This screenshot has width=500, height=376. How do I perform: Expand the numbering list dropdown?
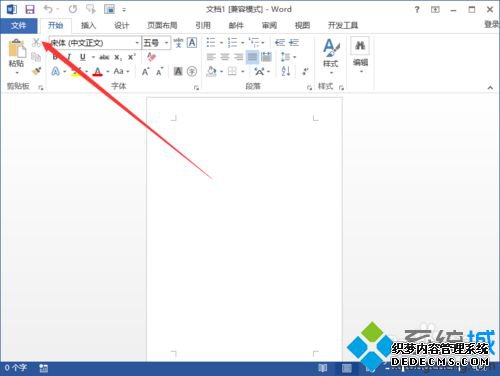click(242, 43)
